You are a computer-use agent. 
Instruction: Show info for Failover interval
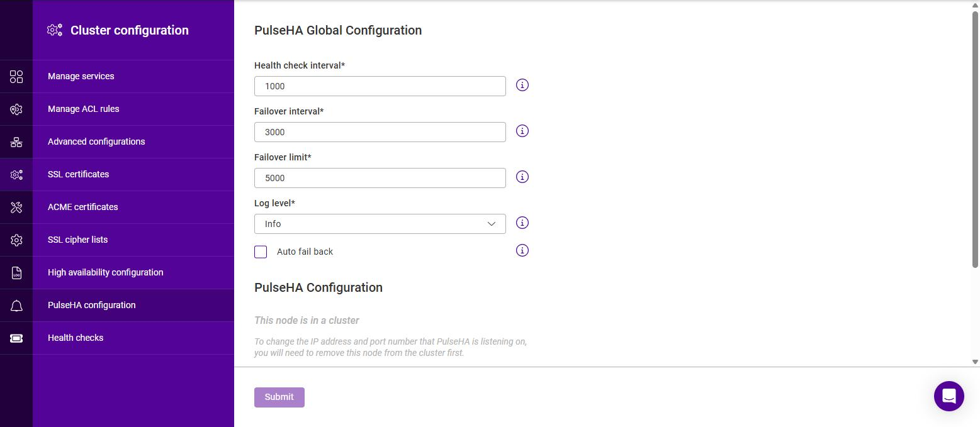pos(522,131)
